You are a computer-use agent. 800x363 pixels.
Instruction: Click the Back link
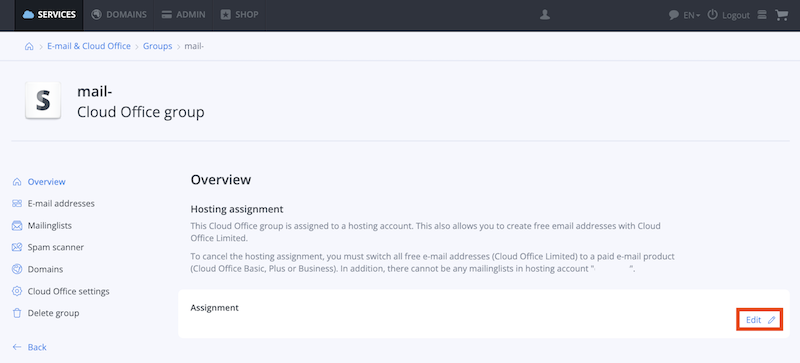pyautogui.click(x=37, y=347)
